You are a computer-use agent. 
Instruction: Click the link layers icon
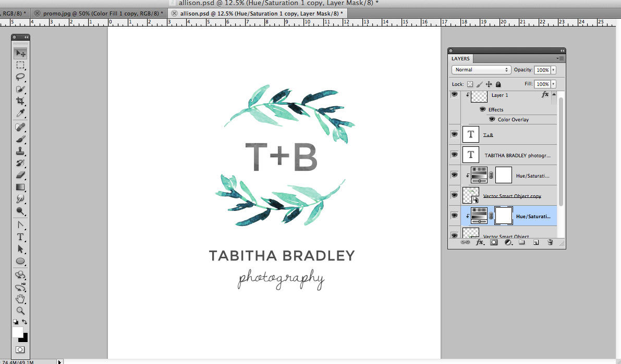465,242
